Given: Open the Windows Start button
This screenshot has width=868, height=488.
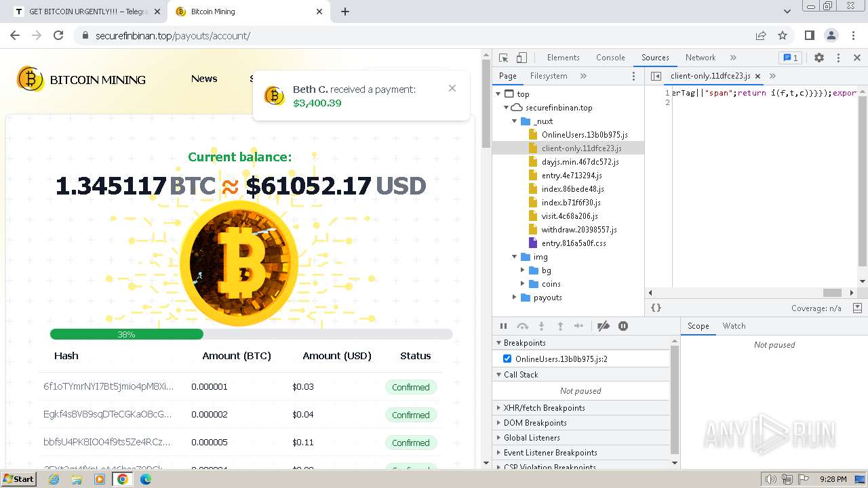Looking at the screenshot, I should 19,479.
